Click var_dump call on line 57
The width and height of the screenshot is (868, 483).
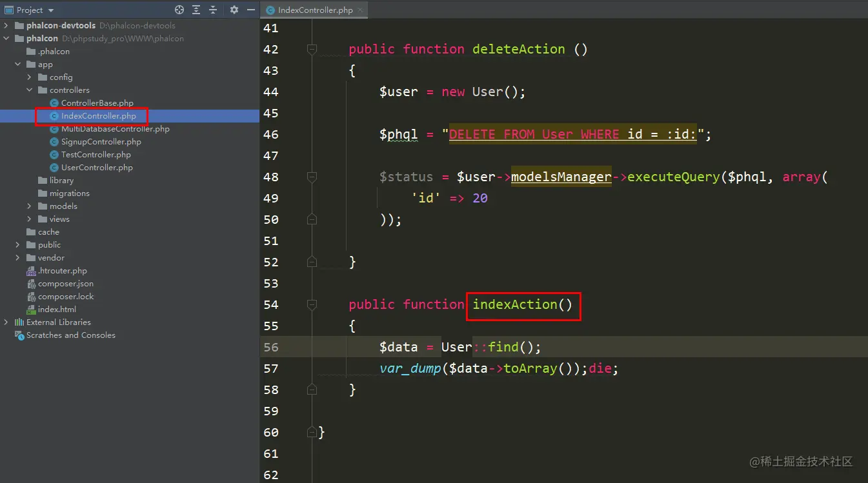pyautogui.click(x=410, y=368)
